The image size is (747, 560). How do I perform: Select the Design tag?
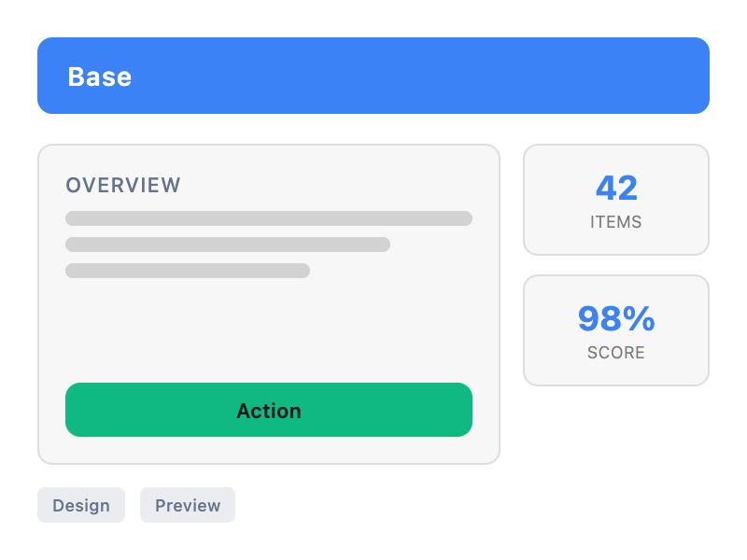point(81,505)
